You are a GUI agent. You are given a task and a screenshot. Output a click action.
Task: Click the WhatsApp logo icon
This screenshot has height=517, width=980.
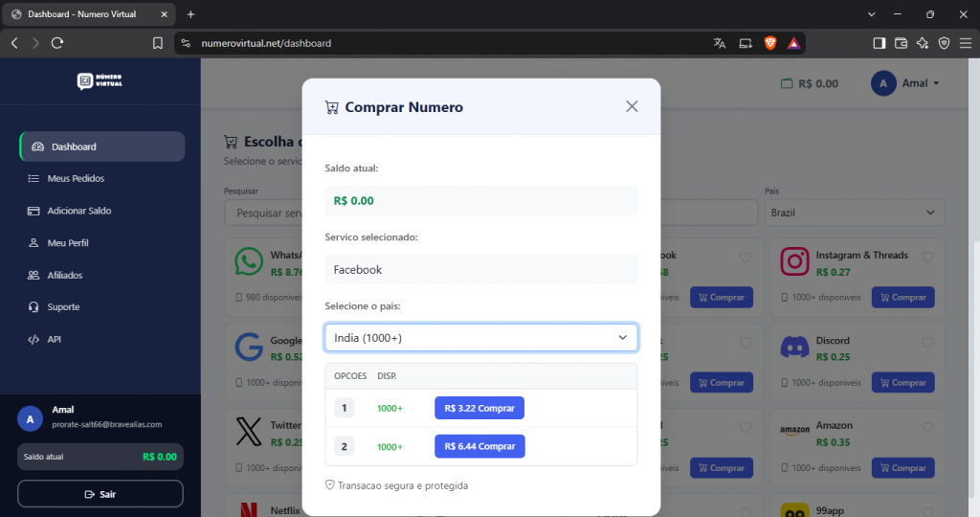[x=249, y=261]
